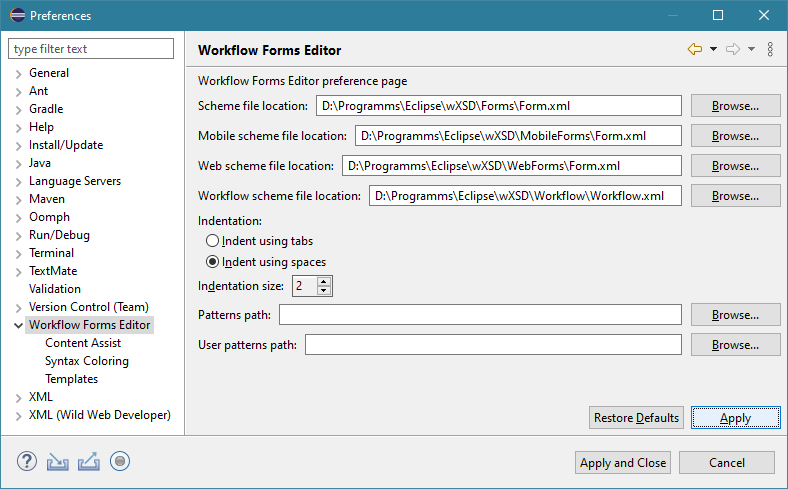788x489 pixels.
Task: Open the Back history dropdown arrow
Action: (713, 49)
